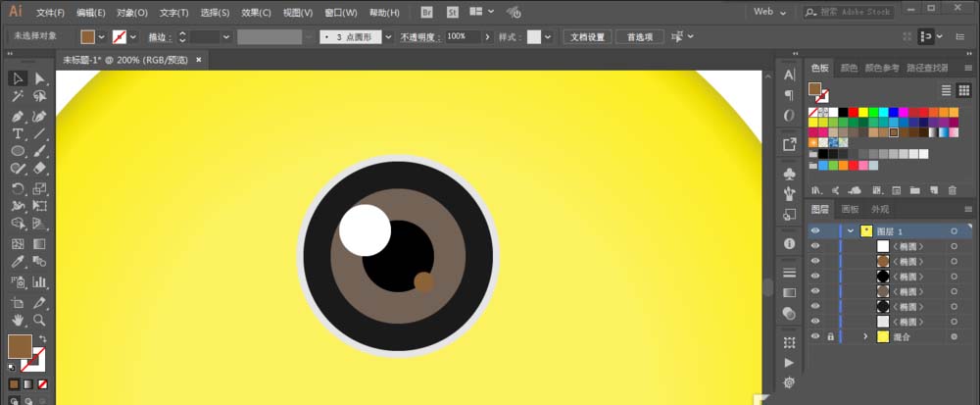
Task: Open the Web workspace switcher
Action: pos(769,12)
